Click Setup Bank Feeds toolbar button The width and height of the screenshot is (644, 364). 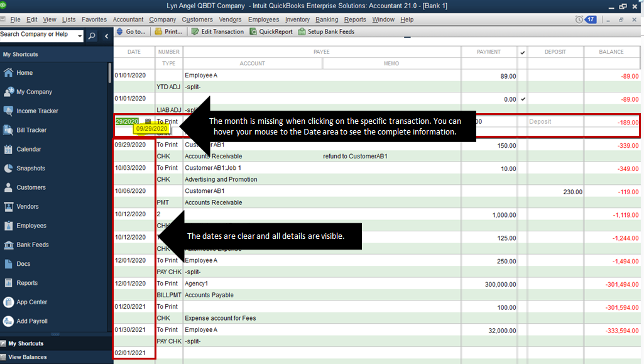[326, 31]
